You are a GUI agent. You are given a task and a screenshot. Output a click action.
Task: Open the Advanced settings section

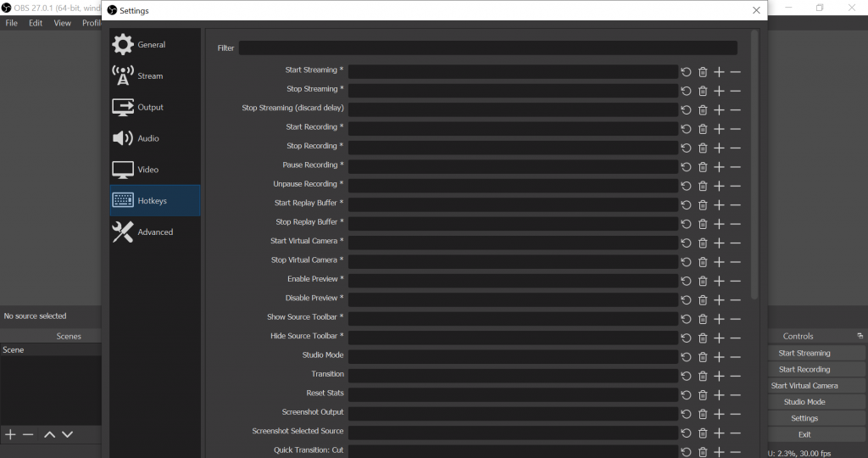coord(155,232)
